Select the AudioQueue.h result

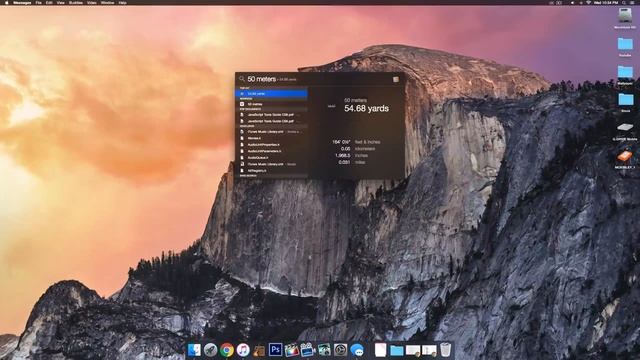coord(271,158)
